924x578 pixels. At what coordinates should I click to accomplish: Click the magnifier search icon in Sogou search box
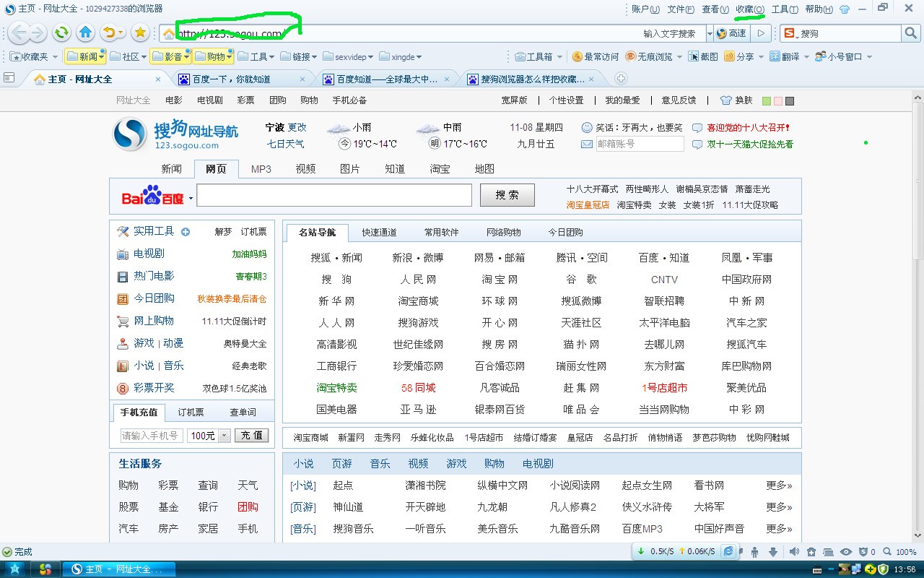click(x=911, y=33)
